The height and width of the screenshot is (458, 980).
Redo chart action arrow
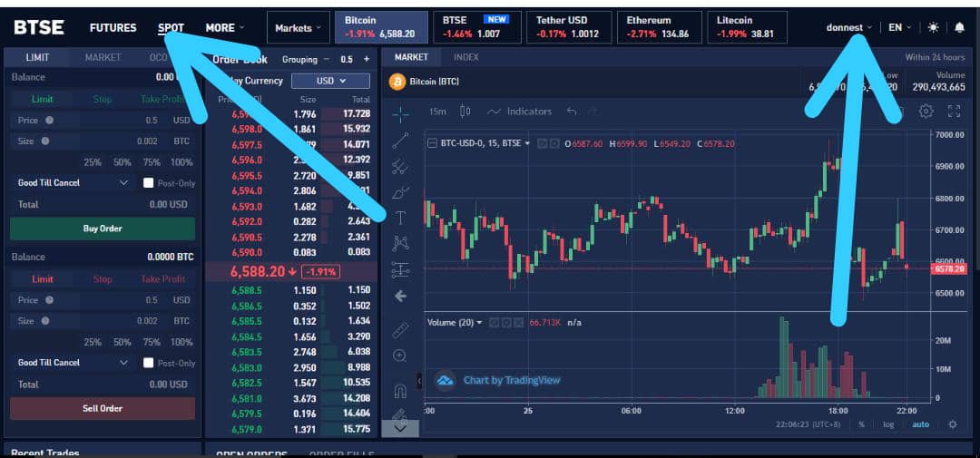(592, 112)
